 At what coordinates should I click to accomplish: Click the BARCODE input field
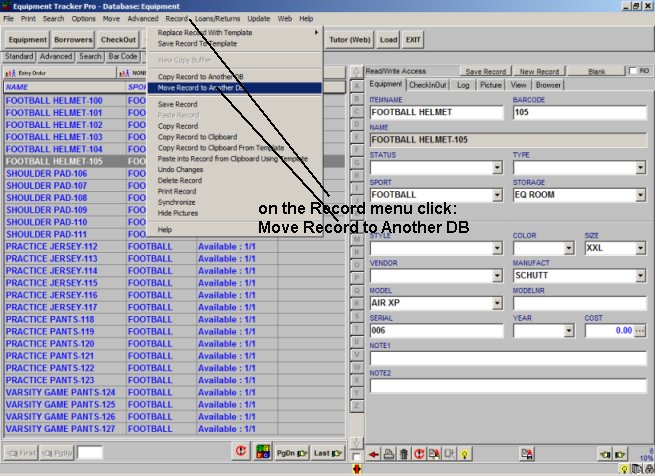click(x=579, y=113)
